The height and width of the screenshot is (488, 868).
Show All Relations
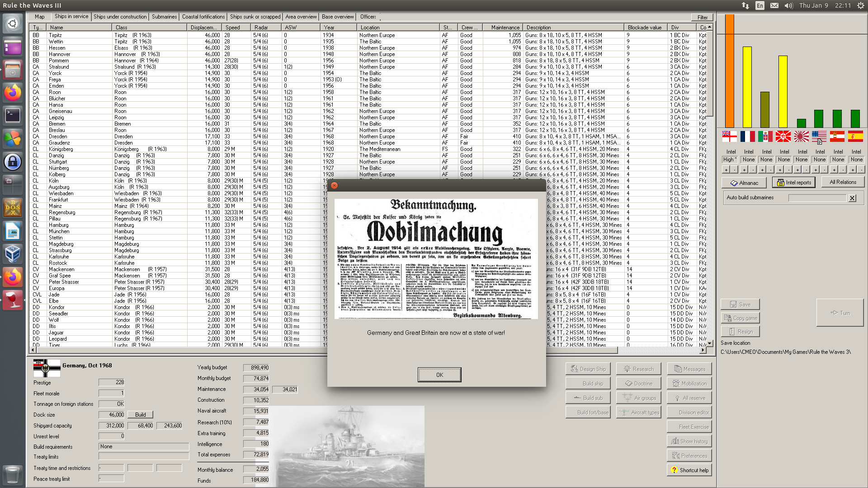pyautogui.click(x=843, y=182)
